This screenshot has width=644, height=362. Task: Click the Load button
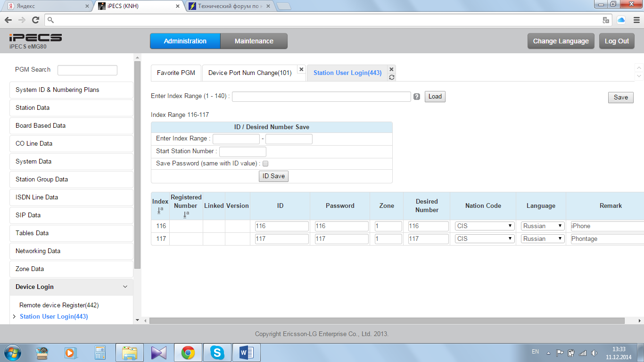click(435, 97)
